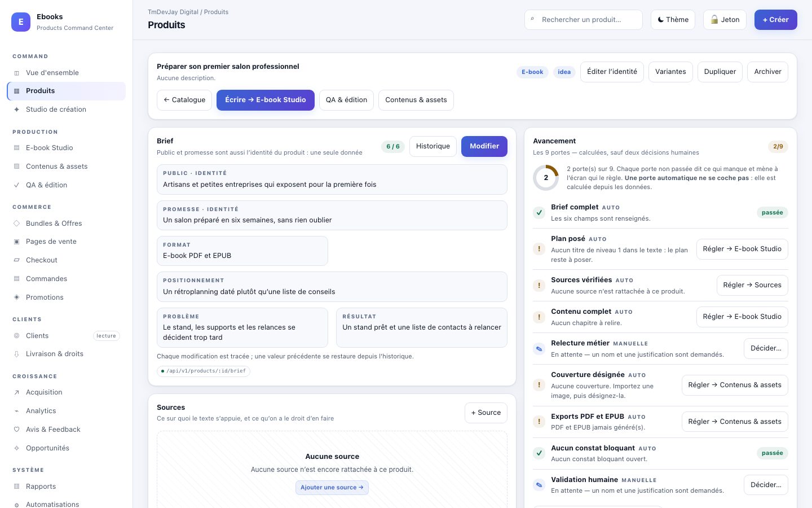Click the Livraison & droits sidebar icon
This screenshot has width=812, height=508.
click(16, 354)
